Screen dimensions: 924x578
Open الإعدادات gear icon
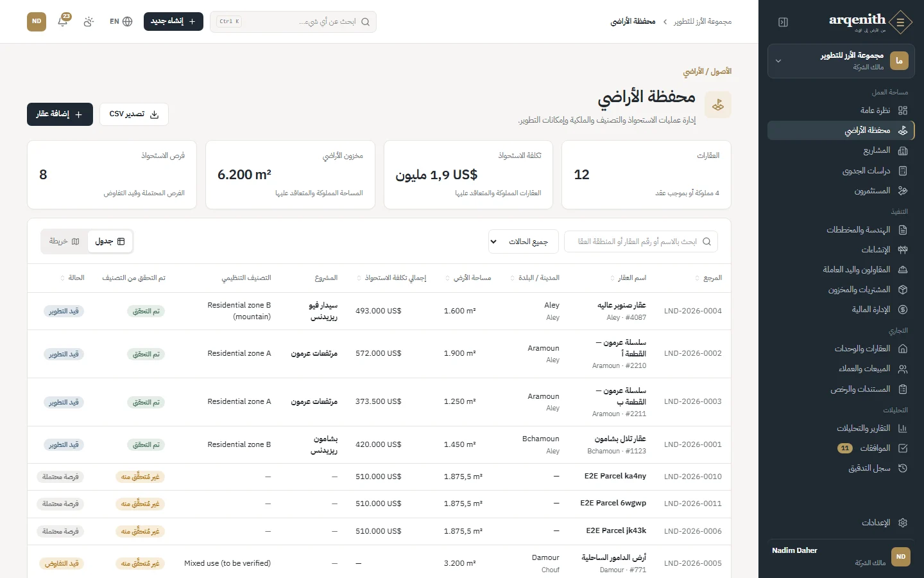[x=903, y=523]
